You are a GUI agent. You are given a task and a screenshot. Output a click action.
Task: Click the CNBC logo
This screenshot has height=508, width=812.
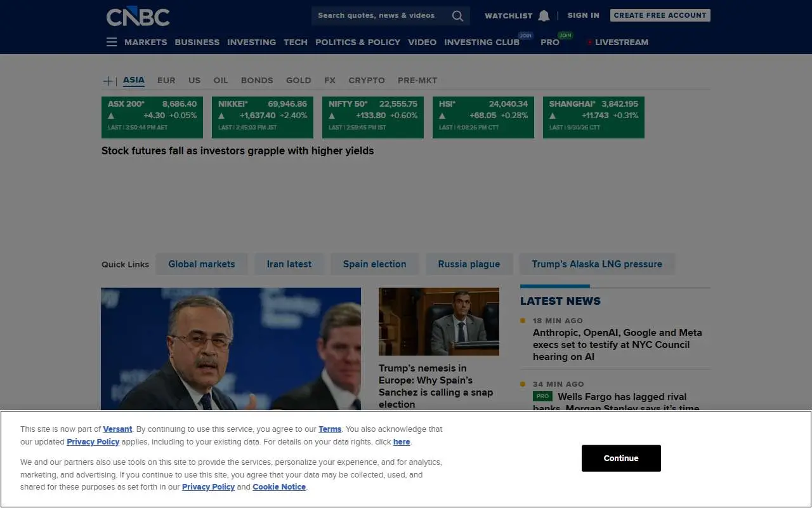coord(138,17)
